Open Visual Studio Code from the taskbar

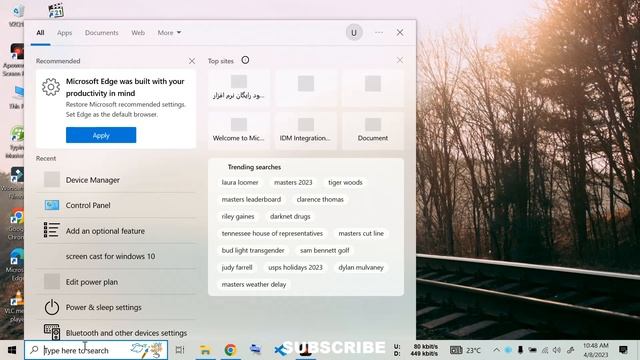pyautogui.click(x=280, y=350)
